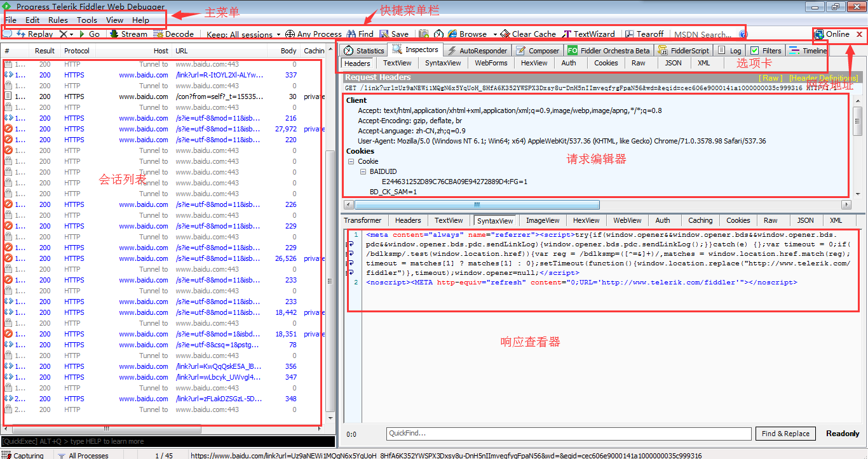Switch to the Statistics tab

coord(364,50)
